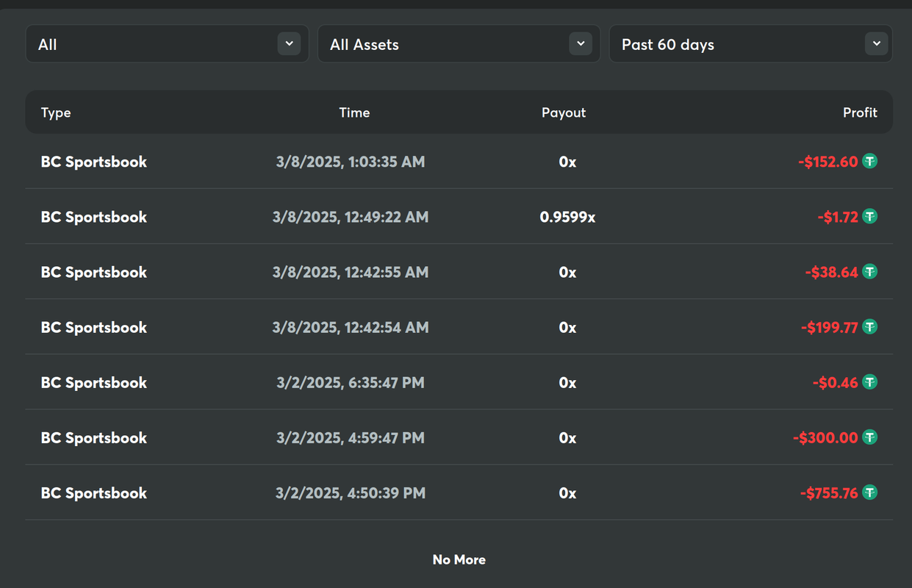Click the -$755.76 profit amount
This screenshot has width=912, height=588.
830,492
